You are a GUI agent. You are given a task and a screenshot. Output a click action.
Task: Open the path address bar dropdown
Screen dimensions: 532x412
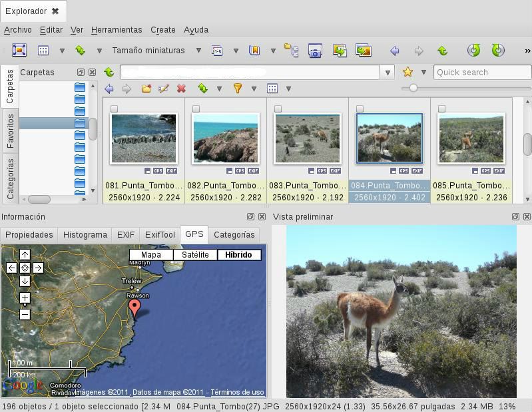coord(388,73)
